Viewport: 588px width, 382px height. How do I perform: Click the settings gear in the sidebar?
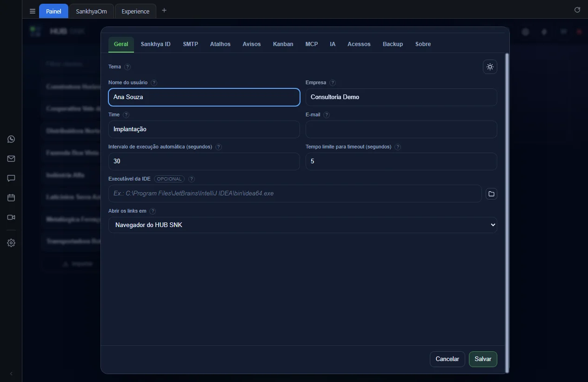11,243
